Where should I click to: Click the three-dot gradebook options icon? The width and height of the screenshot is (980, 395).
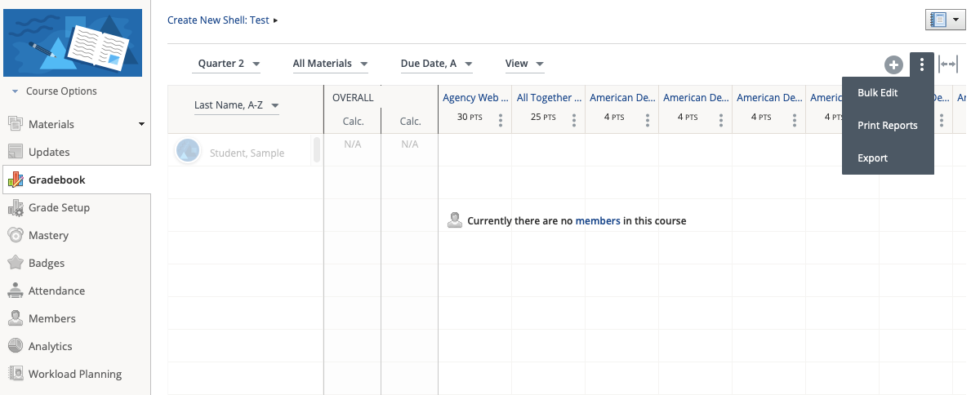(921, 64)
